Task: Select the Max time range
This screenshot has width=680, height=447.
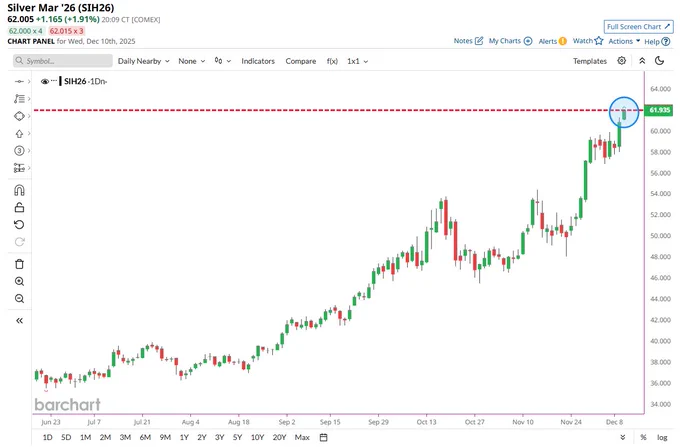Action: [302, 437]
